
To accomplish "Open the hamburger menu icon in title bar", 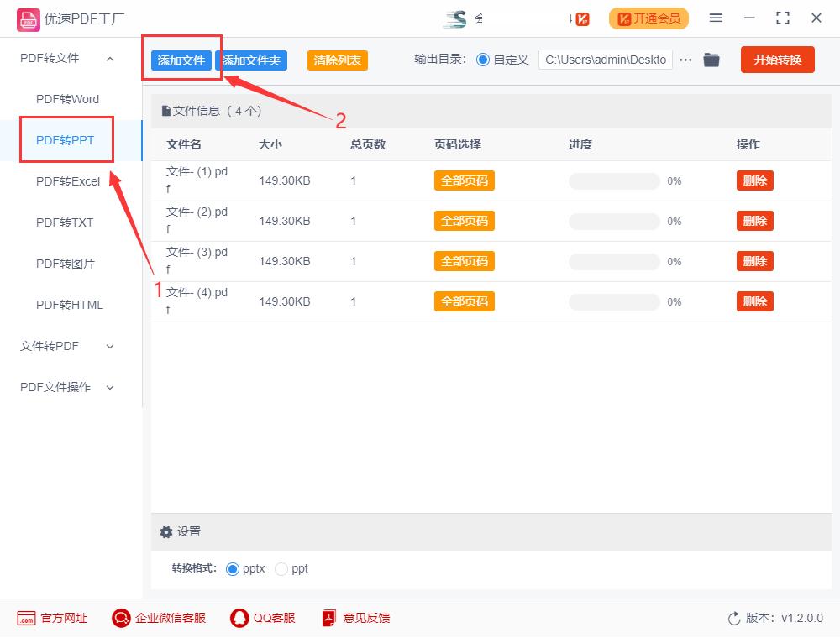I will pyautogui.click(x=717, y=18).
